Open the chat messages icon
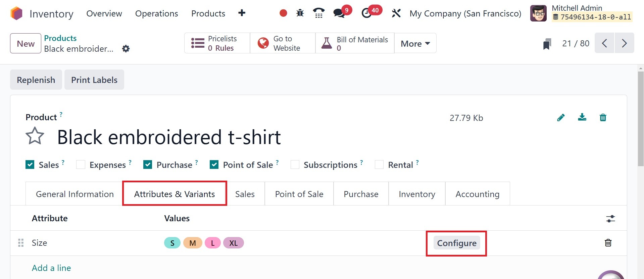 [x=339, y=13]
